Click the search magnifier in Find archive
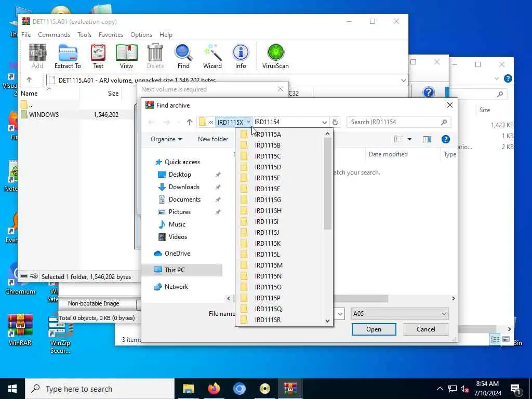This screenshot has width=532, height=399. (x=444, y=122)
